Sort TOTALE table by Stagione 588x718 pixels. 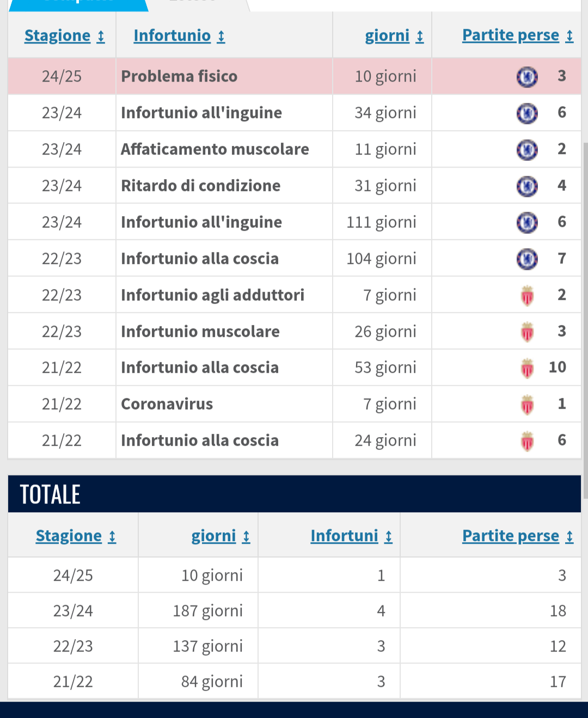[76, 536]
